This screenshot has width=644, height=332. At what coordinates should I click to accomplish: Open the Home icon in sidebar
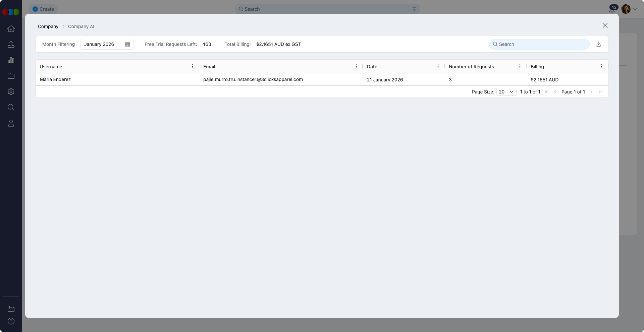pyautogui.click(x=11, y=29)
